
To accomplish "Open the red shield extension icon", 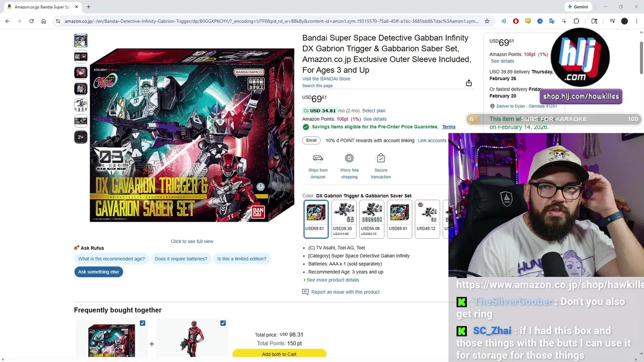I will pos(516,21).
